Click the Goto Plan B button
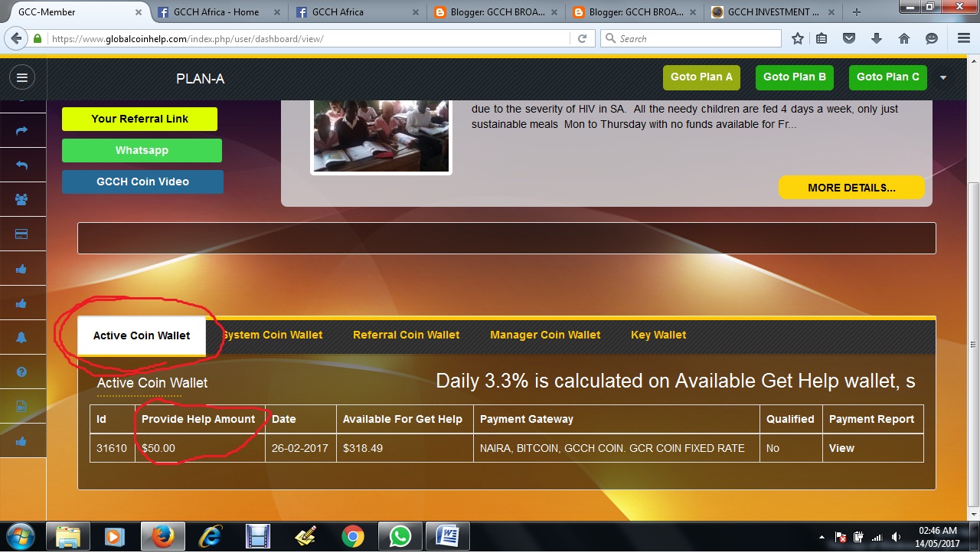The image size is (980, 553). pos(794,77)
